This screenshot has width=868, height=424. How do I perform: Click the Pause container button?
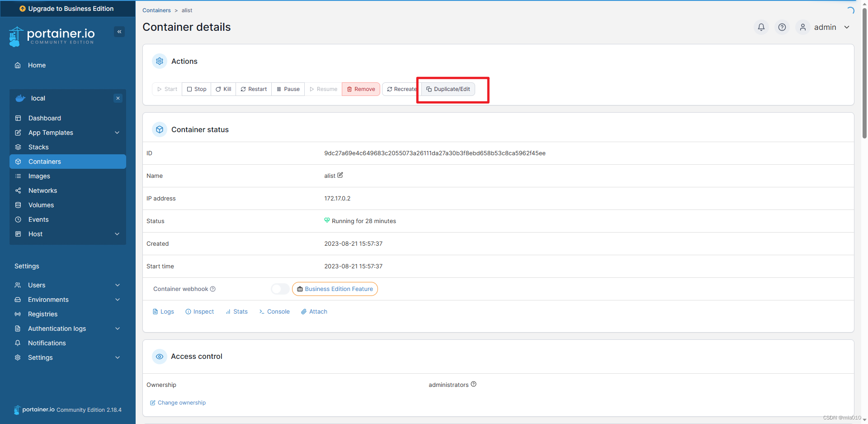(288, 89)
